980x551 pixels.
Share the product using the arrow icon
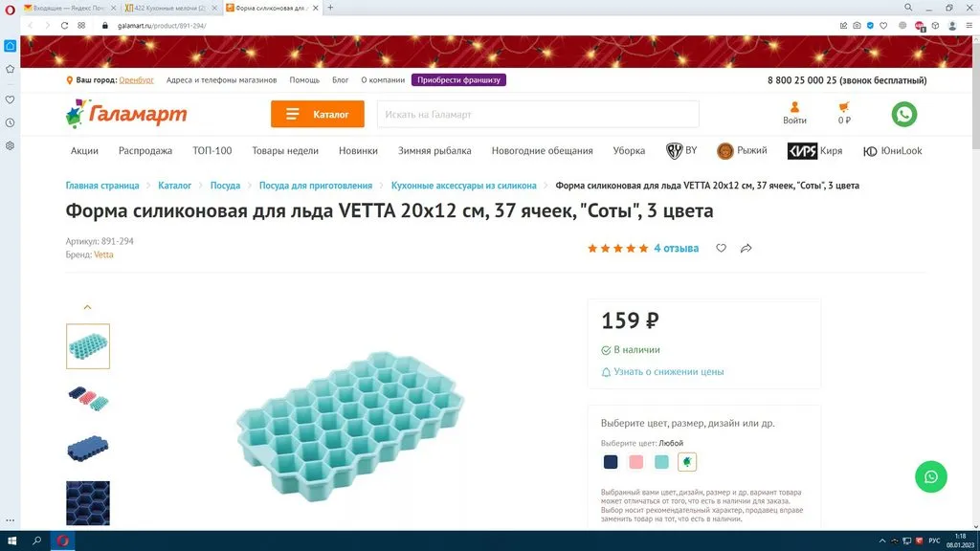[746, 248]
